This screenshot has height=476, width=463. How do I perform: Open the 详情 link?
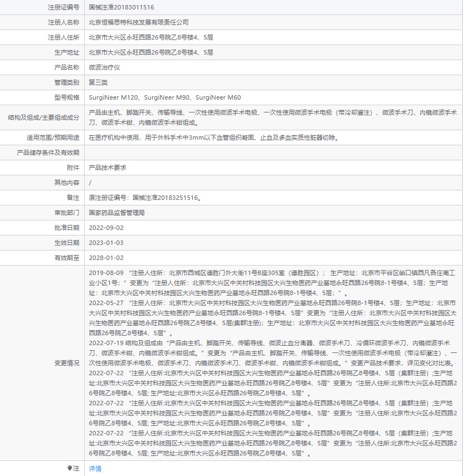coord(95,469)
